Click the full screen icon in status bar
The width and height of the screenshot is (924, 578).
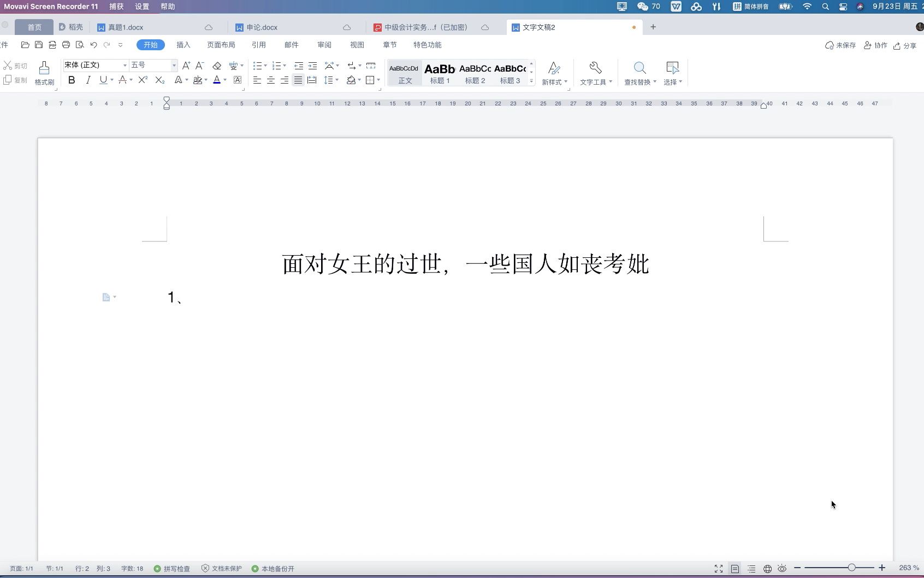point(719,569)
